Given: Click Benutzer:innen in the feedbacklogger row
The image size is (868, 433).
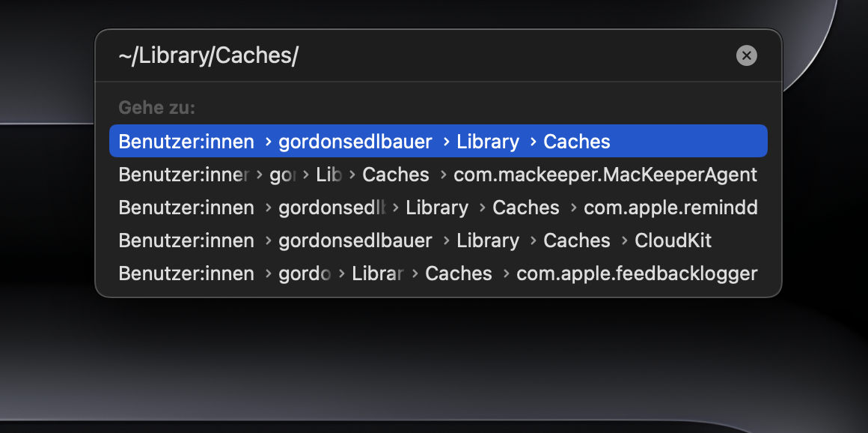Looking at the screenshot, I should click(x=186, y=273).
